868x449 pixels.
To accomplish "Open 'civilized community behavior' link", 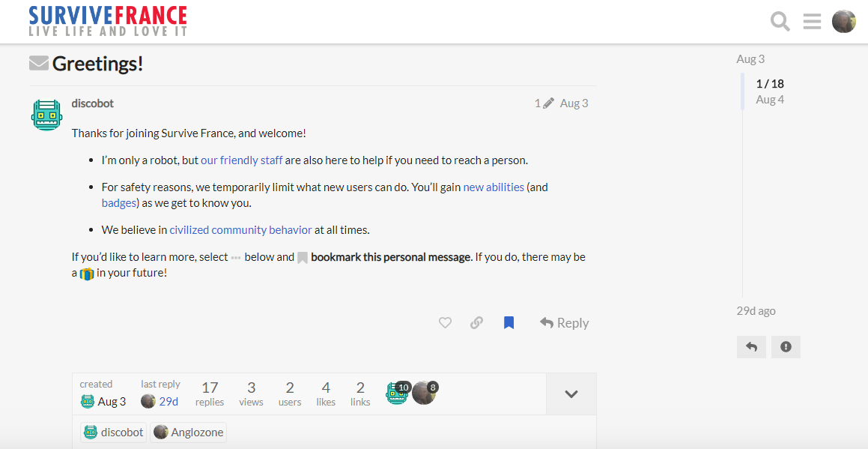I will 240,230.
